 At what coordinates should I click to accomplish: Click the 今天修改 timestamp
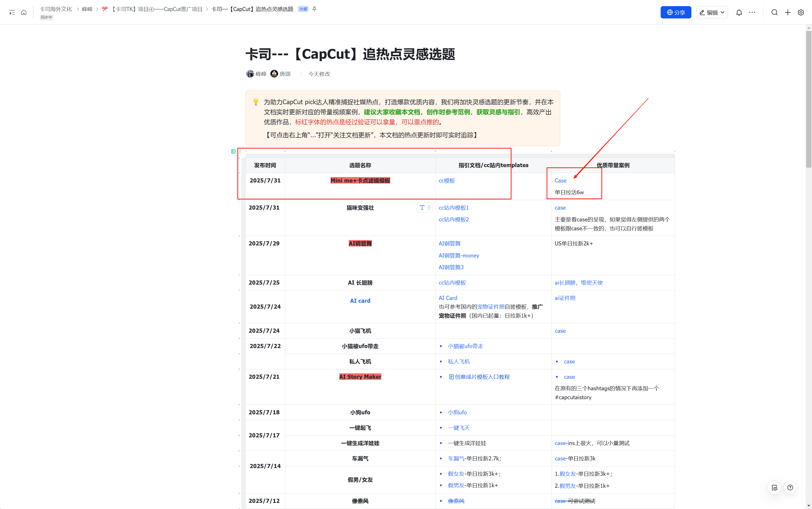point(319,74)
